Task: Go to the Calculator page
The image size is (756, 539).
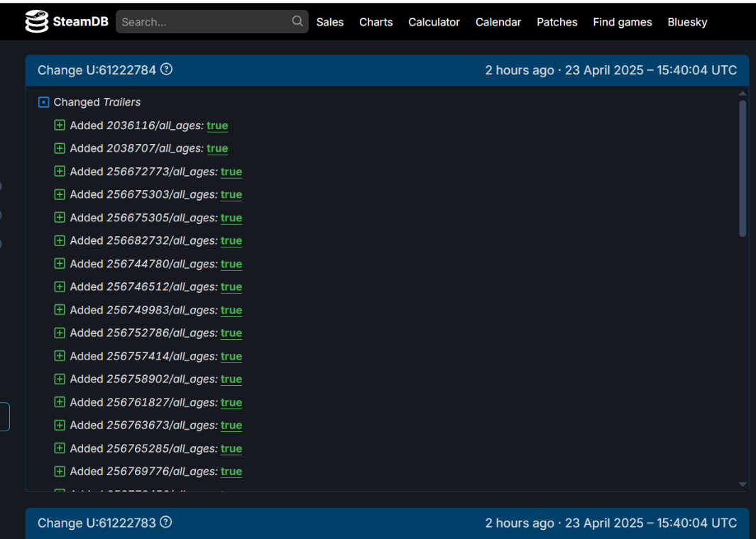Action: click(434, 22)
